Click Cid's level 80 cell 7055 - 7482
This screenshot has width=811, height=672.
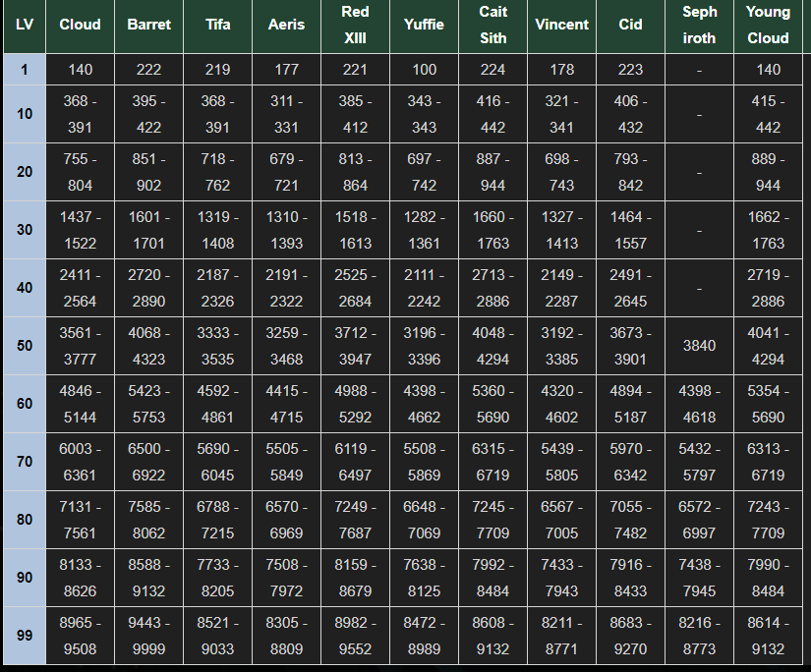630,519
